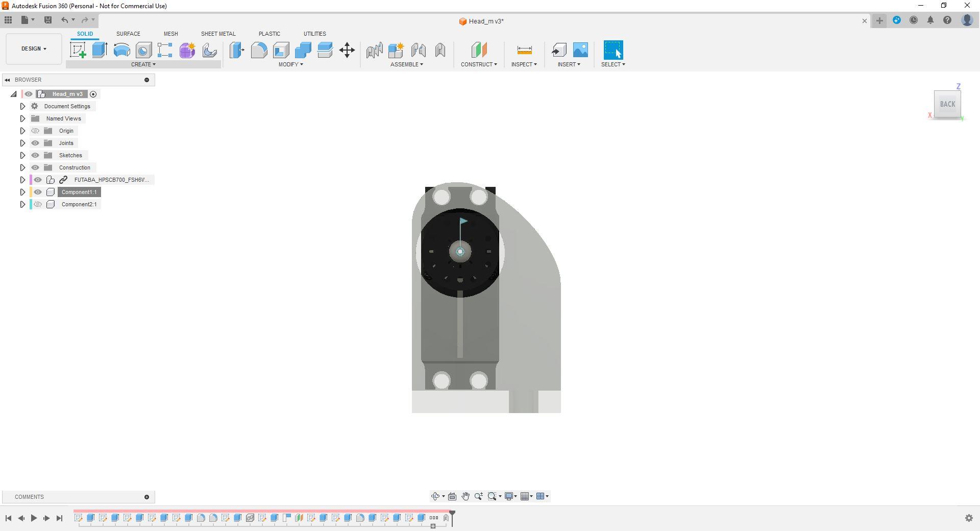Open timeline settings gear
Screen dimensions: 980x531
pos(969,518)
